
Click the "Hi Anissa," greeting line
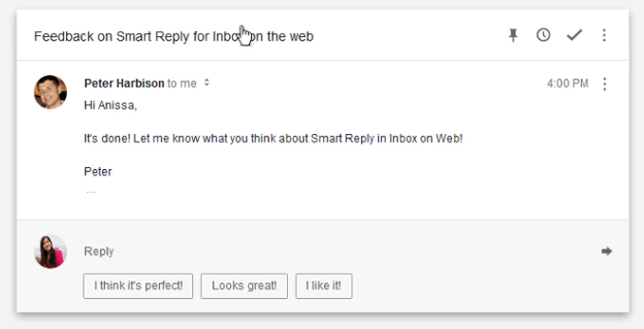(x=111, y=105)
